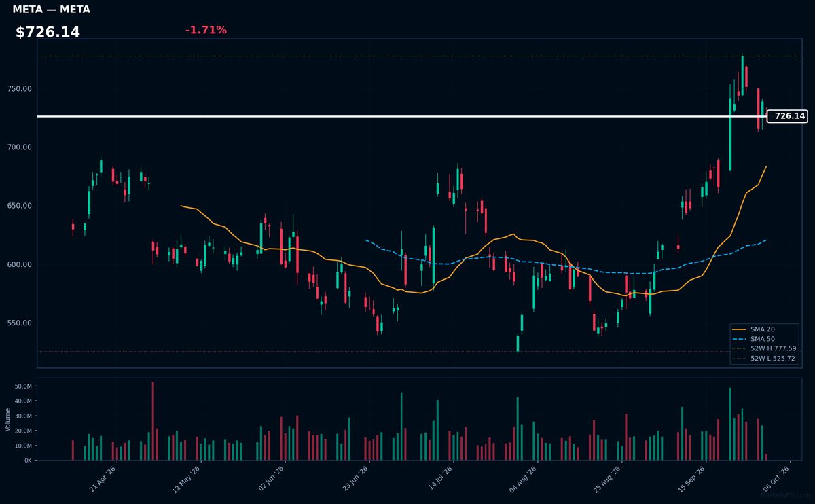Click the 23 Jun '26 date label
Screen dimensions: 815x504
coord(355,478)
